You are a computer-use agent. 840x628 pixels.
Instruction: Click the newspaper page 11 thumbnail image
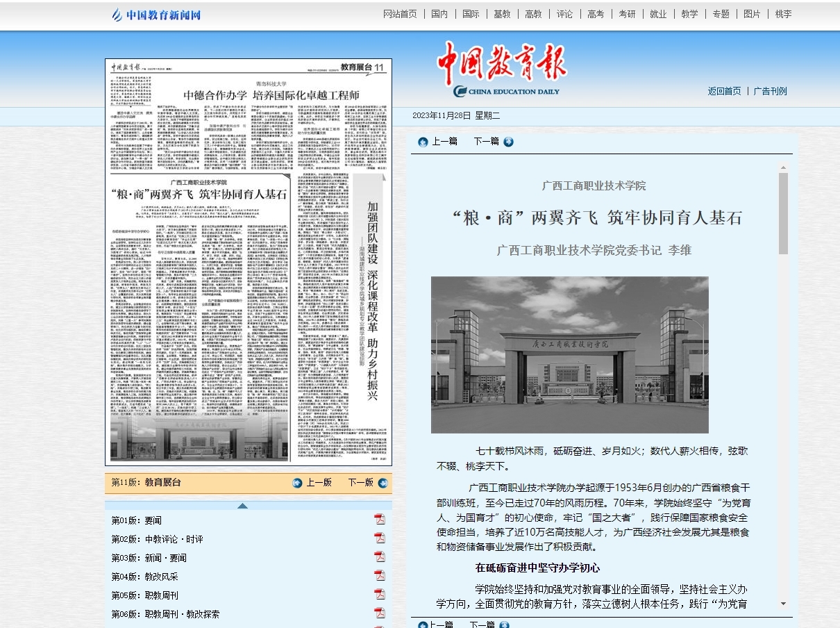[x=248, y=262]
